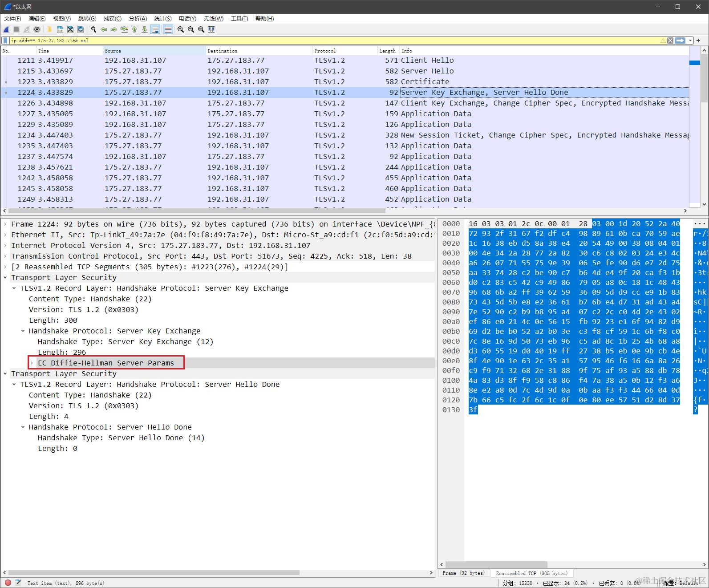Expand the Ethernet II node
Screen dimensions: 709x588
(5, 235)
